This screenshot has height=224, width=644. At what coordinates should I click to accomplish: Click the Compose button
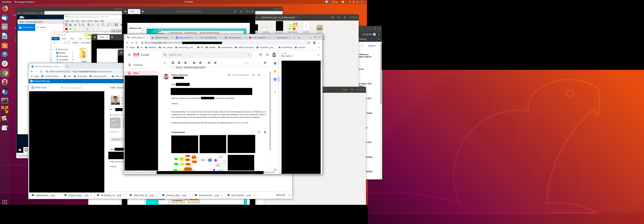point(136,65)
